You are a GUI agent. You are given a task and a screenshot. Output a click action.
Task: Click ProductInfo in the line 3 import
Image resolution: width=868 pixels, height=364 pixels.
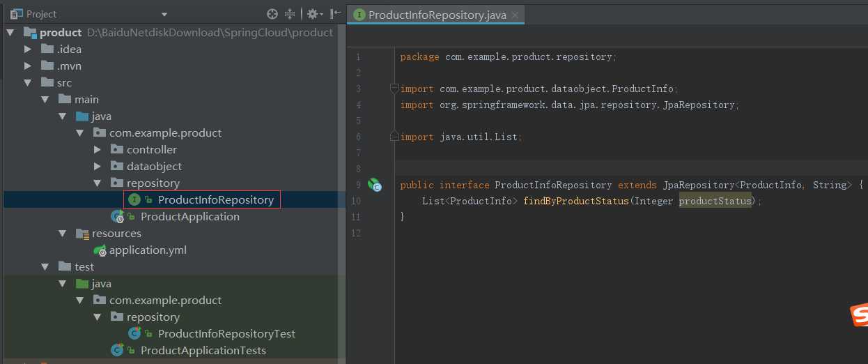point(642,89)
